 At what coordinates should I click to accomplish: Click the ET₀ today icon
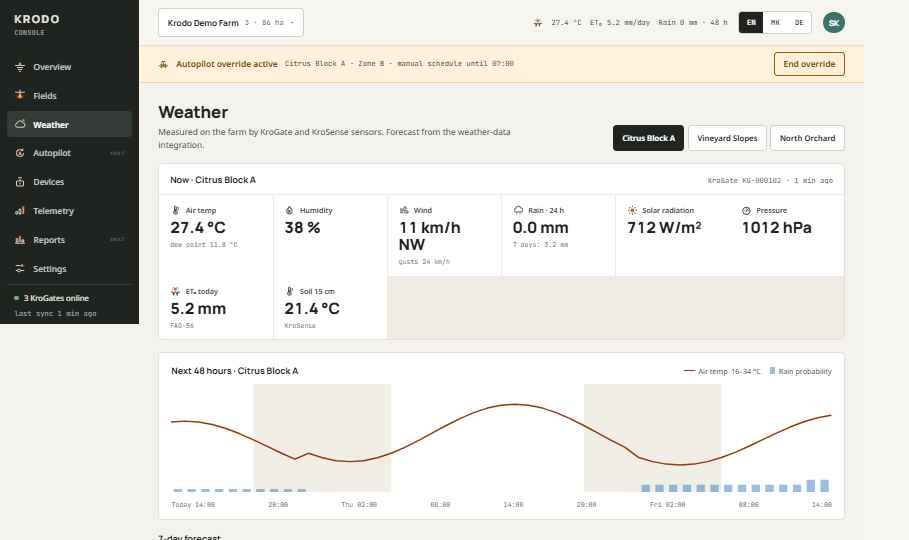pos(175,291)
